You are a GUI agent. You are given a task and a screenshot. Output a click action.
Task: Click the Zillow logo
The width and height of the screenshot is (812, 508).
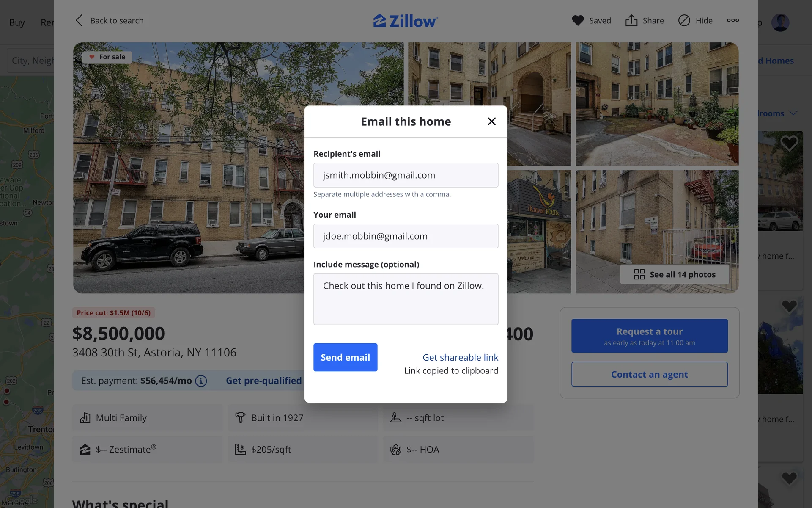point(406,20)
